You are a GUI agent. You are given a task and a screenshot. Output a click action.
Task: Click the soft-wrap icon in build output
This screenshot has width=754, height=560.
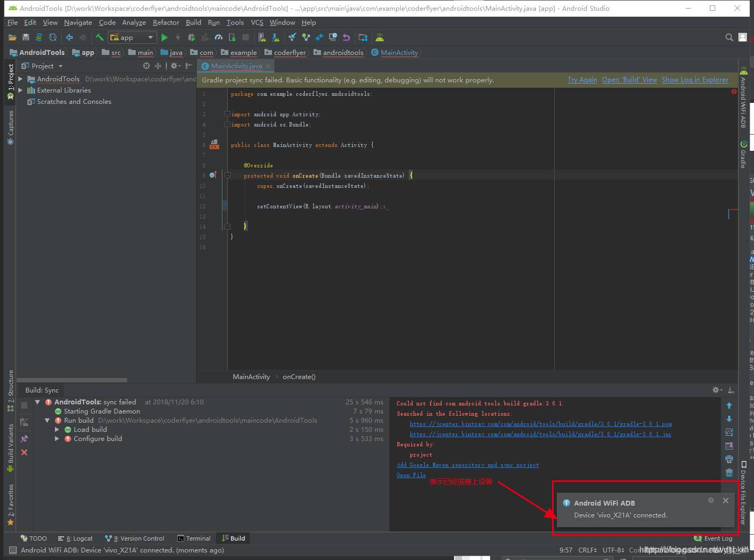click(729, 432)
